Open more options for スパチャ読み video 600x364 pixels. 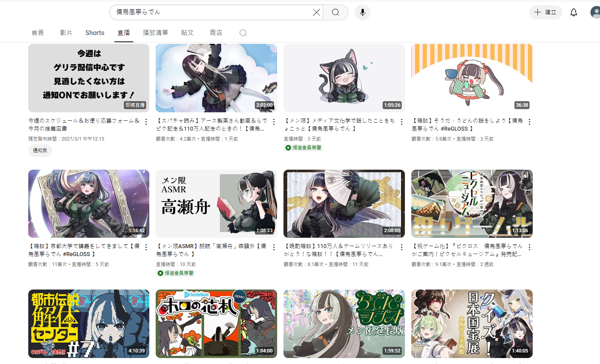pyautogui.click(x=274, y=122)
